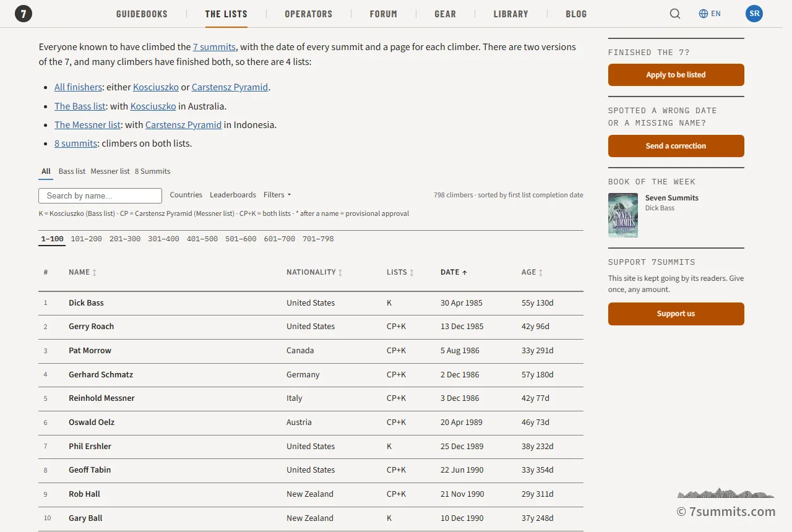The image size is (792, 532).
Task: Open the Library menu item
Action: tap(510, 14)
